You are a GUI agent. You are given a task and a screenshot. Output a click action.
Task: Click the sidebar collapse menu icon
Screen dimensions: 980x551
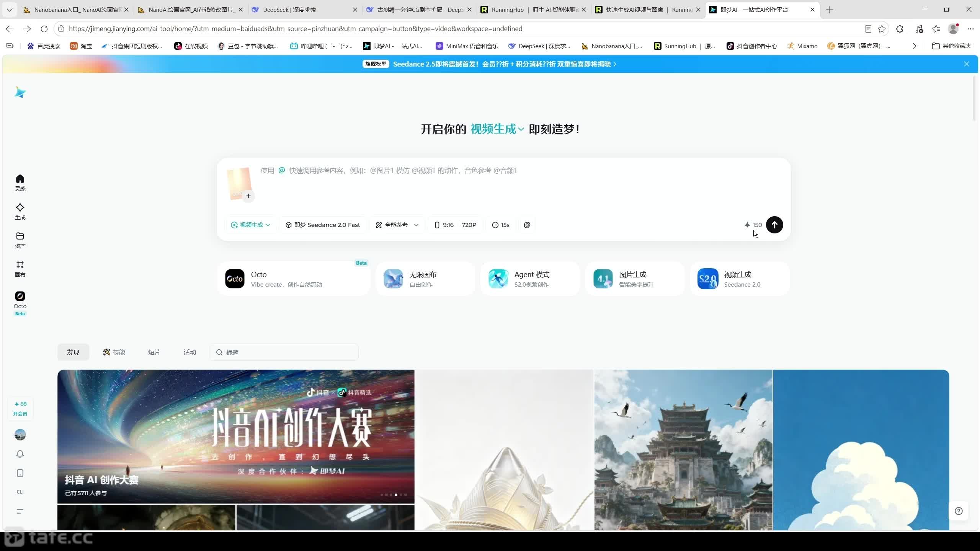pos(20,511)
